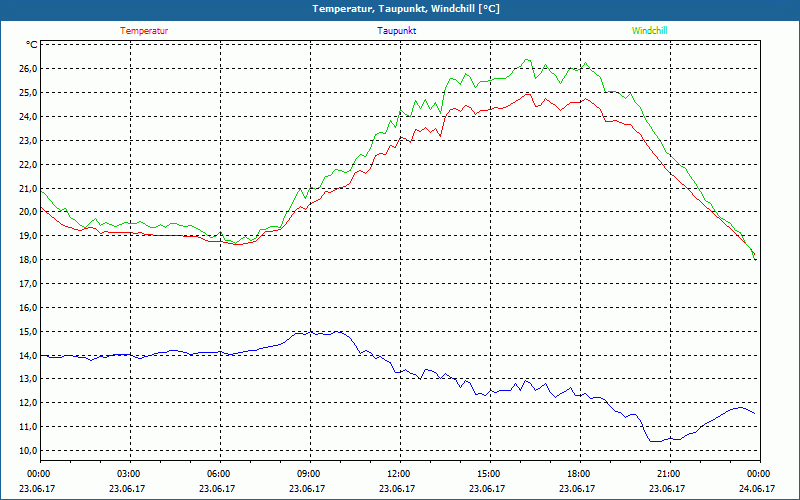
Task: Click the 11,0 y-axis value
Action: [x=29, y=427]
